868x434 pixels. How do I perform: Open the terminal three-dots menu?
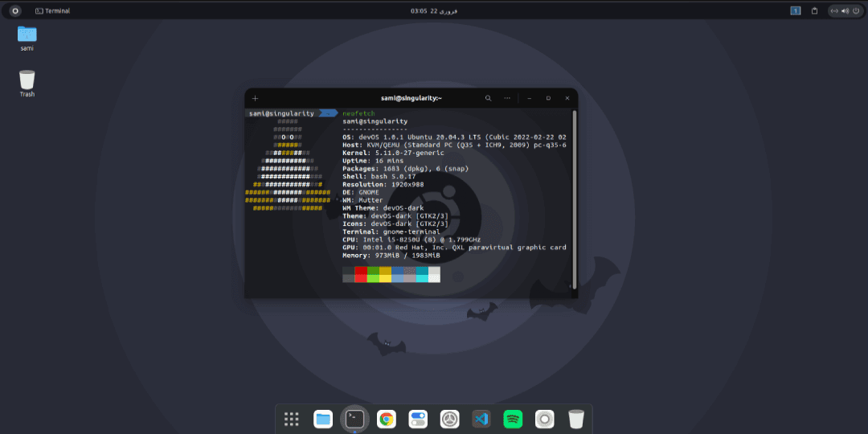[x=507, y=98]
